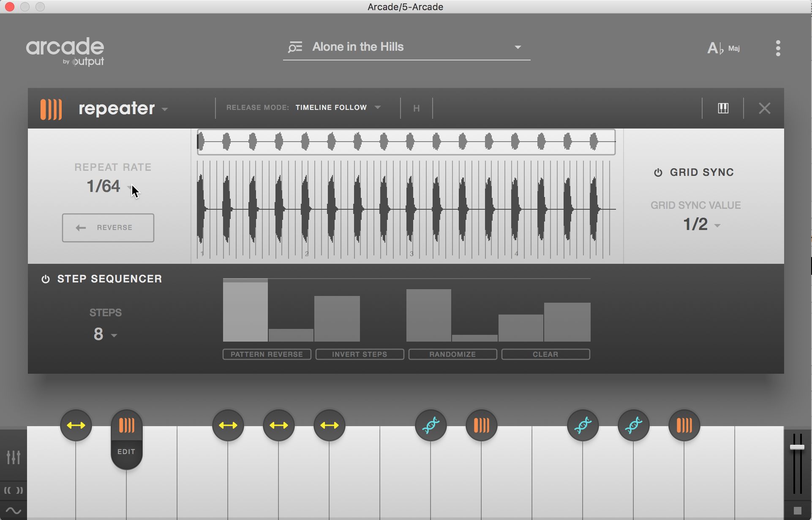Image resolution: width=812 pixels, height=520 pixels.
Task: Click the master volume slider handle
Action: [x=797, y=447]
